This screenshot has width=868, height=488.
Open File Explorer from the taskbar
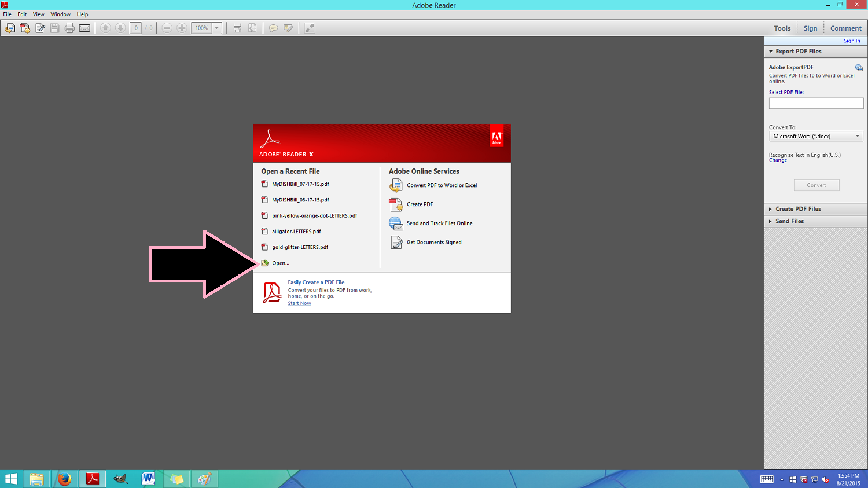(x=36, y=479)
